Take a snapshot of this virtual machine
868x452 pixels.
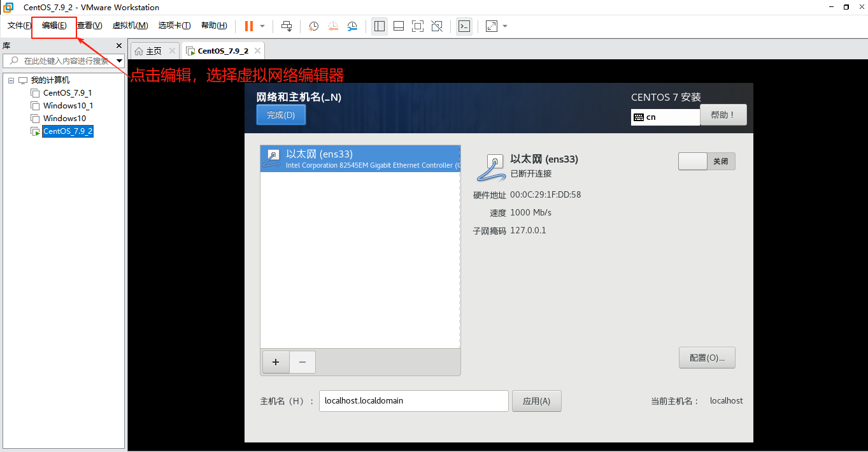click(x=313, y=26)
